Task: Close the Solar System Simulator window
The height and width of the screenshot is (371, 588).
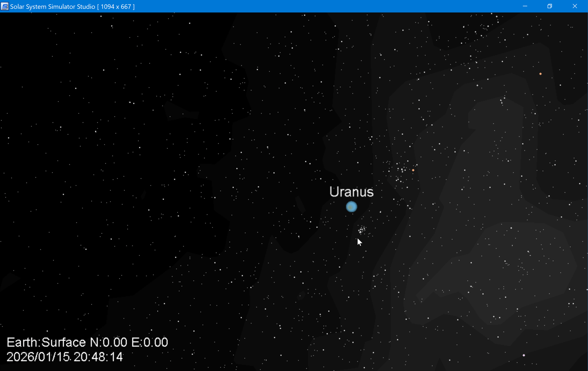Action: 575,6
